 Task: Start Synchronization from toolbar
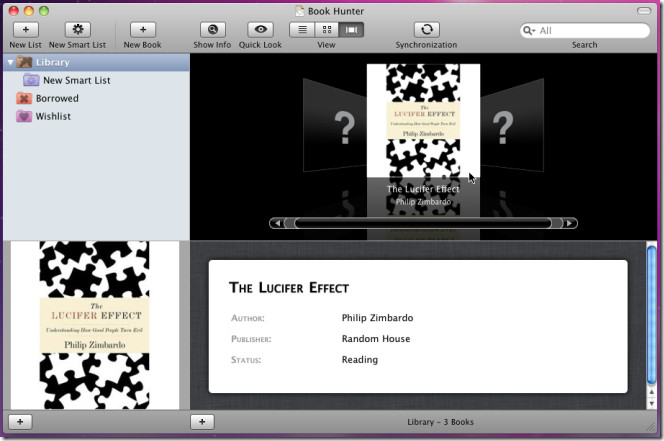click(426, 30)
